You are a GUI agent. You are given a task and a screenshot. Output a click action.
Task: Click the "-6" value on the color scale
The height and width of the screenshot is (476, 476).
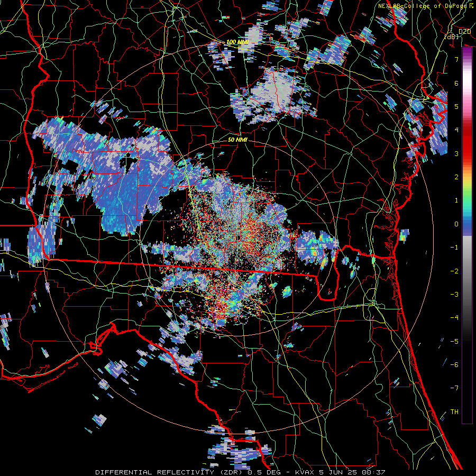(x=454, y=365)
